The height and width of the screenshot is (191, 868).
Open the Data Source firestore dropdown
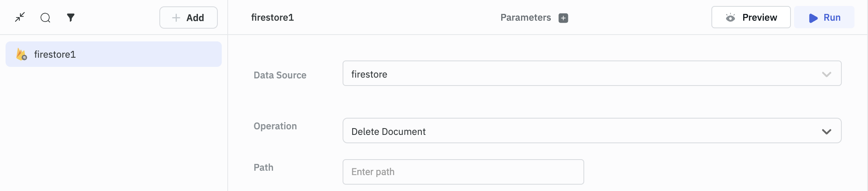point(584,74)
